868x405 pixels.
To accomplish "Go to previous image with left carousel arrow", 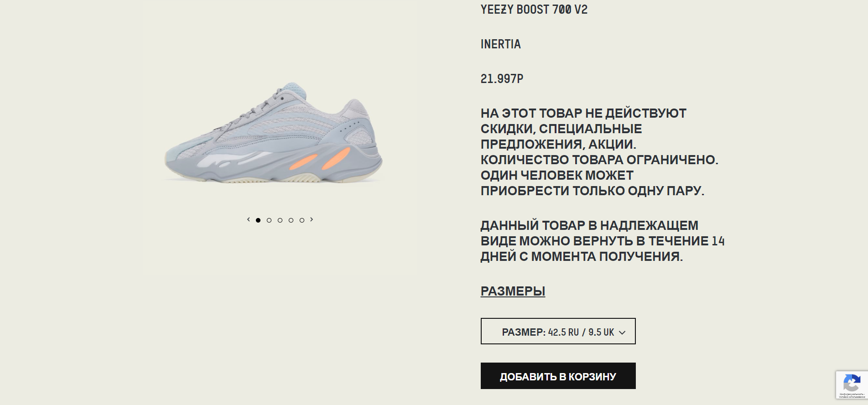I will tap(248, 220).
